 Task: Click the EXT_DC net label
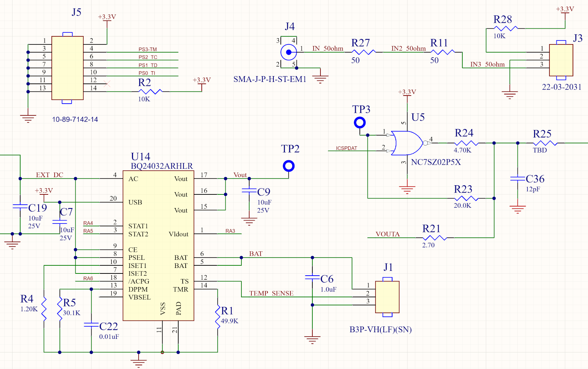(x=50, y=175)
